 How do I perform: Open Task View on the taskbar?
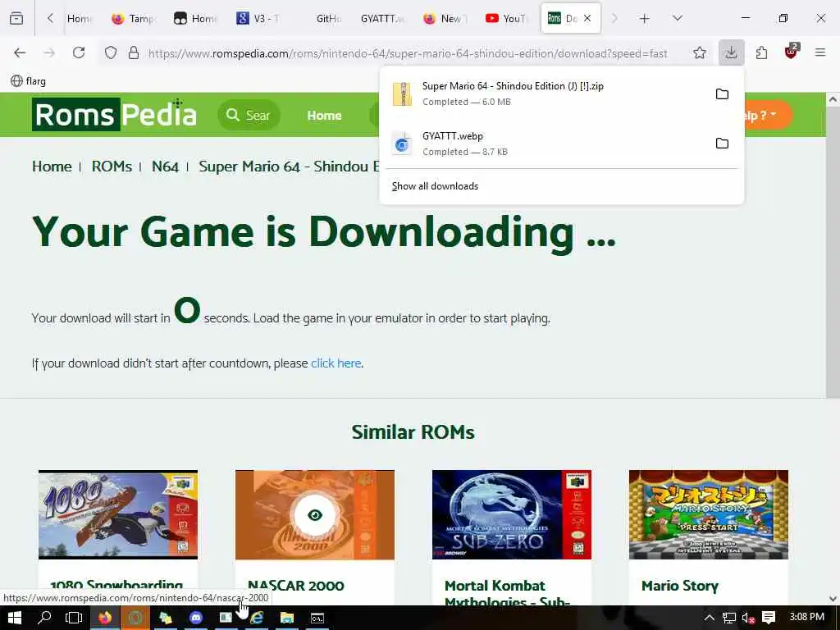[74, 618]
